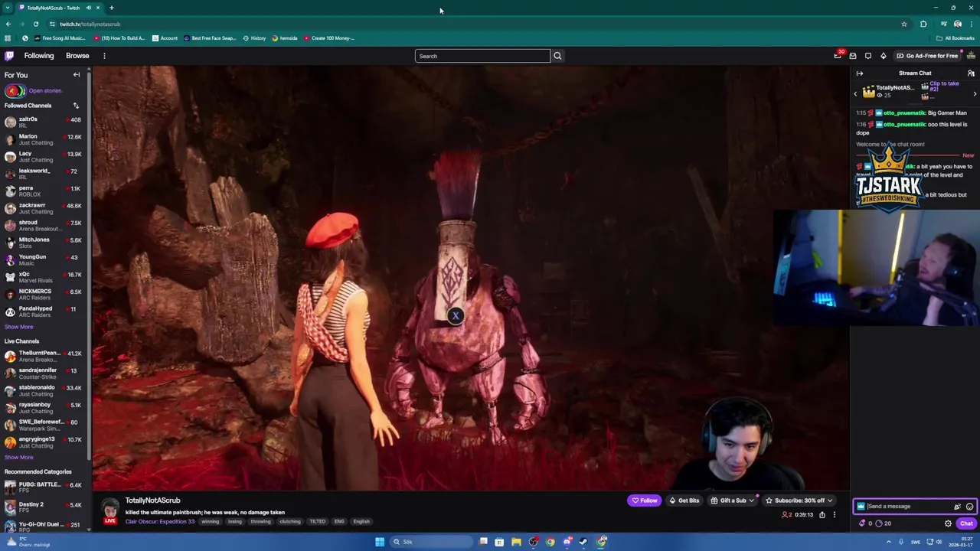The width and height of the screenshot is (980, 551).
Task: Click the TILTED stream tag
Action: (317, 522)
